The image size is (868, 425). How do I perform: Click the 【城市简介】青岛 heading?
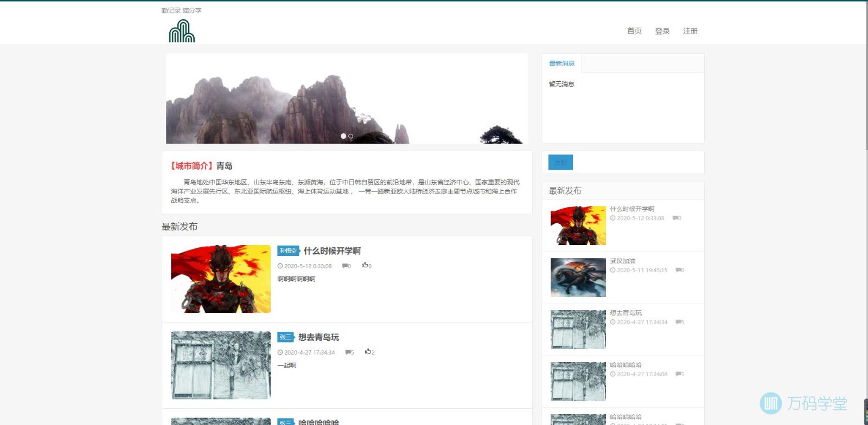tap(201, 166)
